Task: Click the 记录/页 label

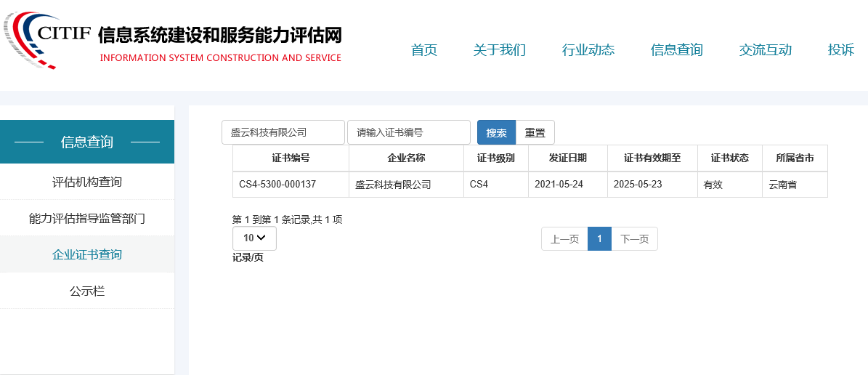Action: tap(248, 257)
